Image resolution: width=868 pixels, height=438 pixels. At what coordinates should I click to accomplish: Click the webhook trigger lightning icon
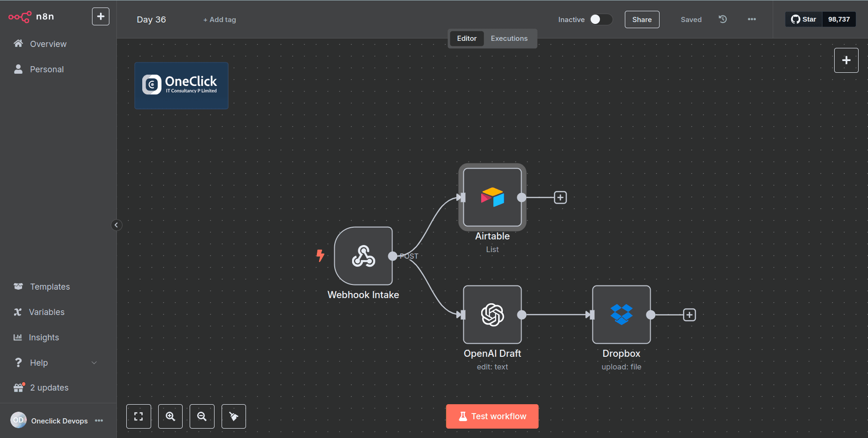pyautogui.click(x=320, y=255)
